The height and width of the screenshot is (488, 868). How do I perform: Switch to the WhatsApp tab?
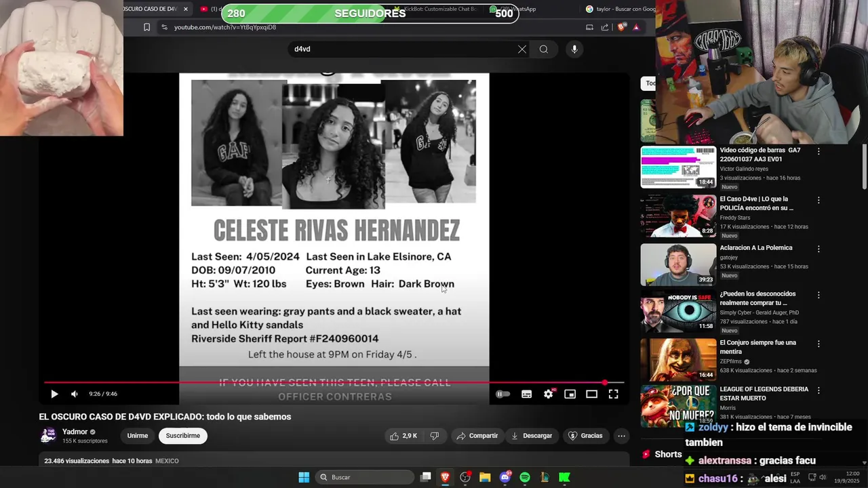[519, 9]
